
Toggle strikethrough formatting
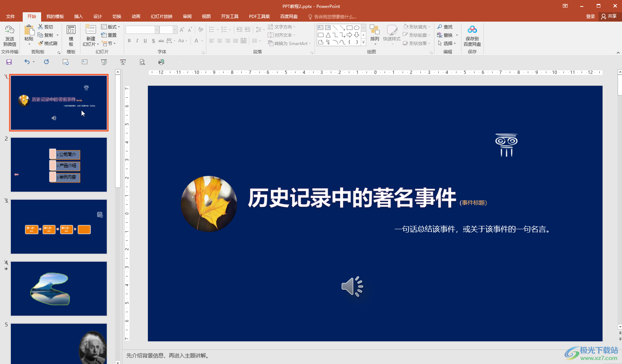tap(161, 41)
